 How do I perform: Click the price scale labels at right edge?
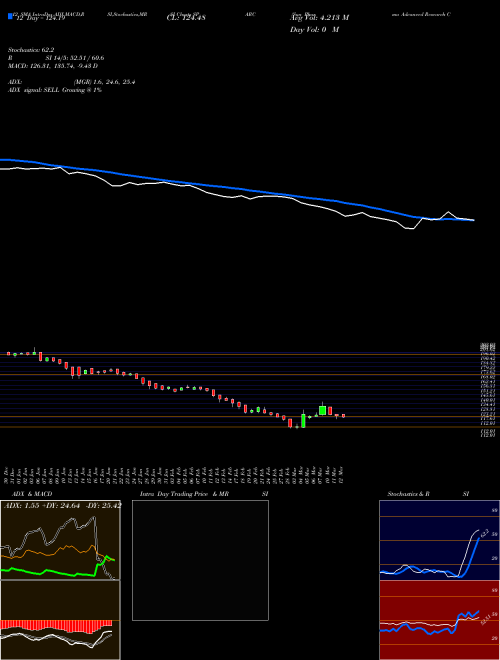487,390
